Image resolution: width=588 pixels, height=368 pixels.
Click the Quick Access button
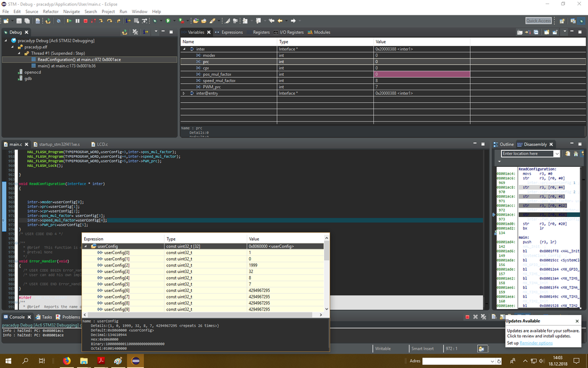538,21
